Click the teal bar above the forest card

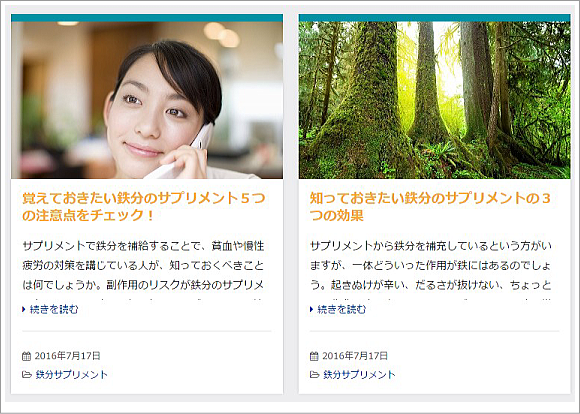[434, 18]
